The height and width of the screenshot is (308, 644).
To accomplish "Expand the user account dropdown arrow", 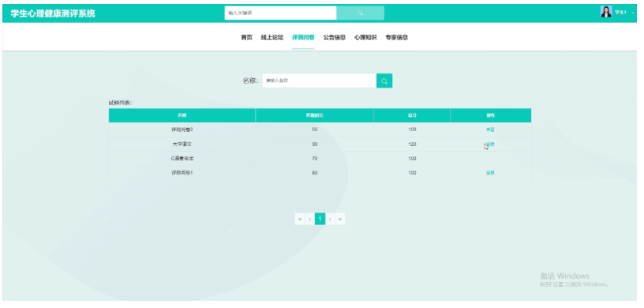I will [632, 13].
